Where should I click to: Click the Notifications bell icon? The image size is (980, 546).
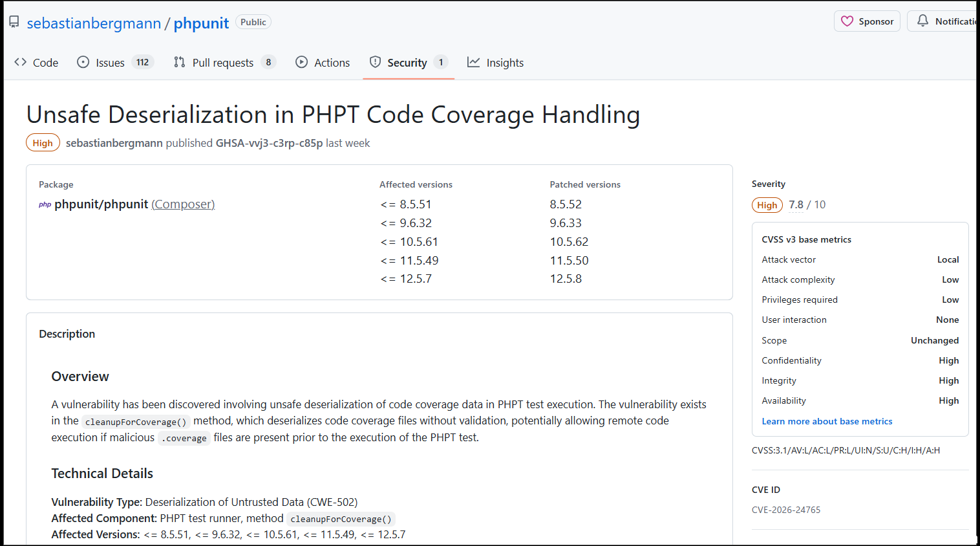coord(923,21)
